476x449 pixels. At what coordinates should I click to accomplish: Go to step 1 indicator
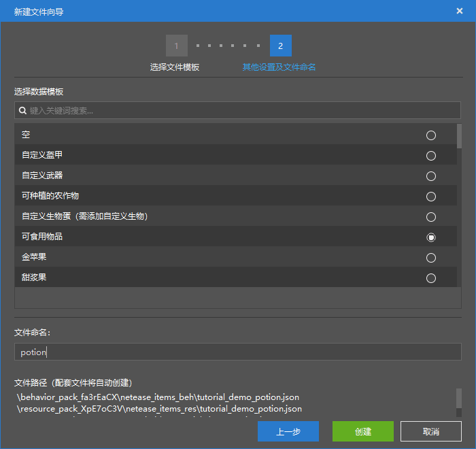176,46
